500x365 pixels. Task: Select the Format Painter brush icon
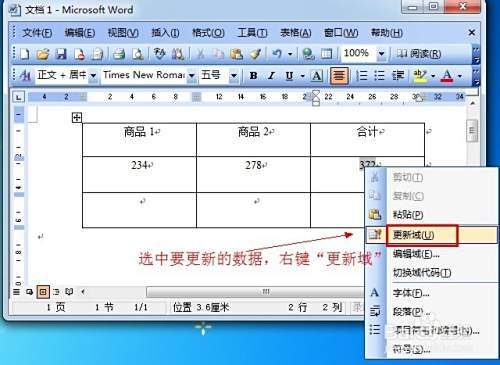pyautogui.click(x=256, y=54)
